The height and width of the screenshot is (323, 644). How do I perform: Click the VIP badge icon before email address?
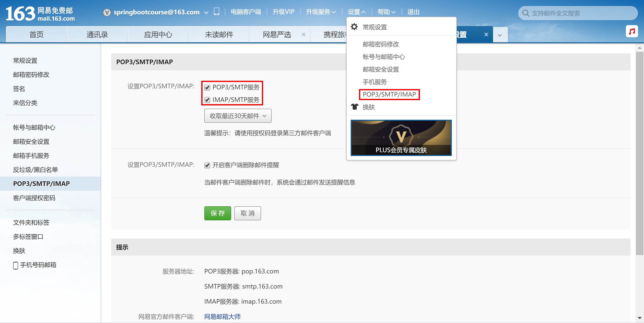tap(107, 12)
